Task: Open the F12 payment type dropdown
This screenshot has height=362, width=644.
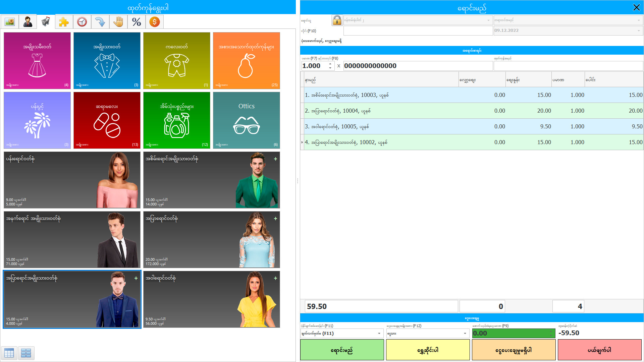Action: point(465,334)
